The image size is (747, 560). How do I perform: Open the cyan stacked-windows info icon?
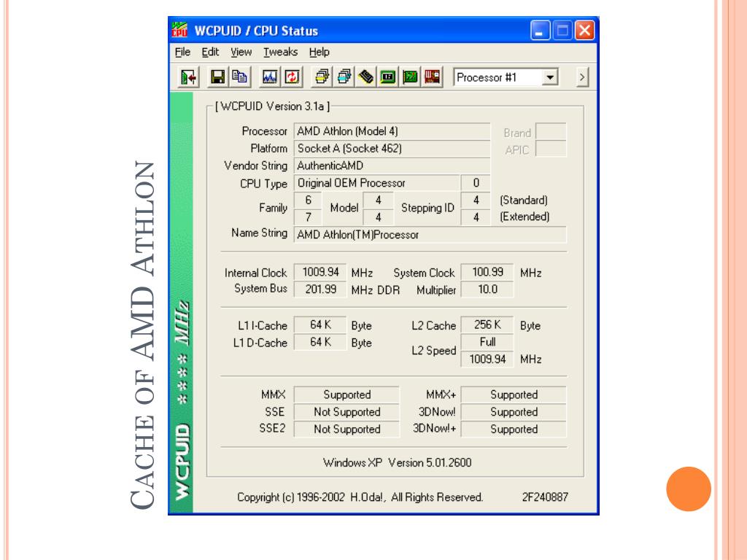click(344, 77)
